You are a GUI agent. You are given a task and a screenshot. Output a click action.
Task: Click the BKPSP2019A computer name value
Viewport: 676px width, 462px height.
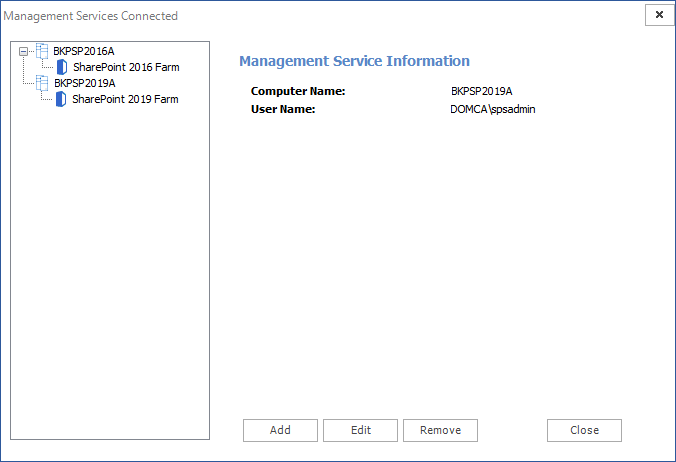(x=481, y=91)
